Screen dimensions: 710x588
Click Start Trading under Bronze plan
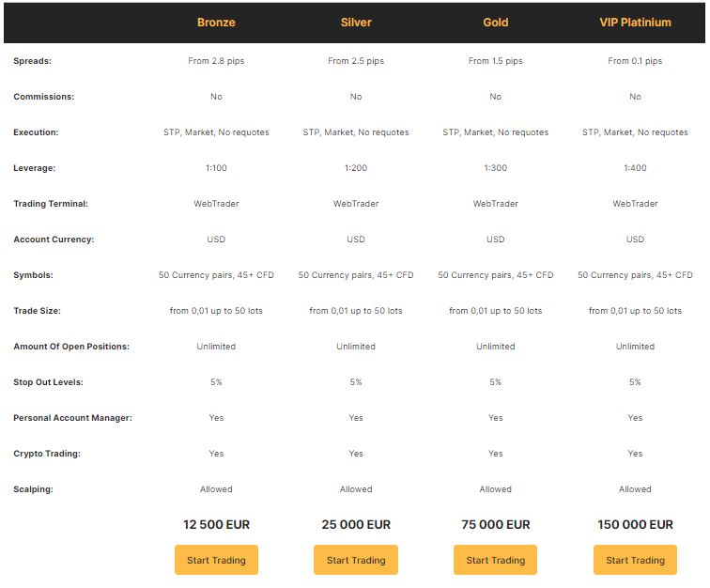(216, 560)
